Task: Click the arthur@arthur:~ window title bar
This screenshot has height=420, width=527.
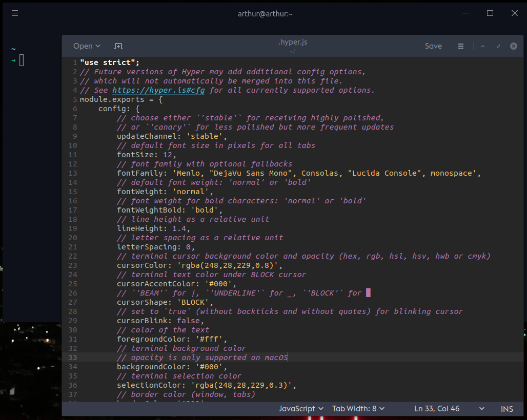Action: [x=266, y=13]
